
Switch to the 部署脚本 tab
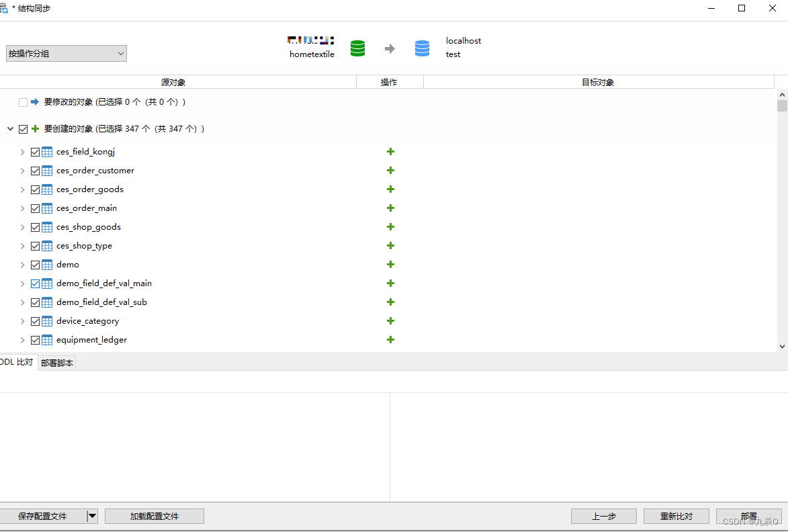tap(56, 361)
